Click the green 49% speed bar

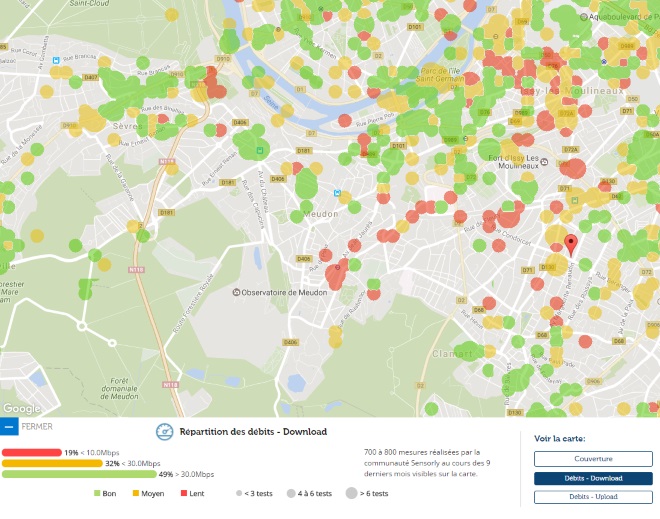click(x=79, y=474)
